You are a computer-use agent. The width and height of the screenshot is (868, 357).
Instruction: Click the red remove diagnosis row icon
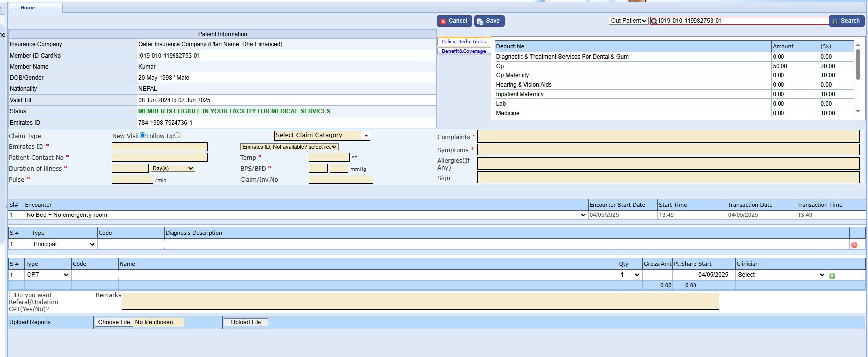coord(854,245)
